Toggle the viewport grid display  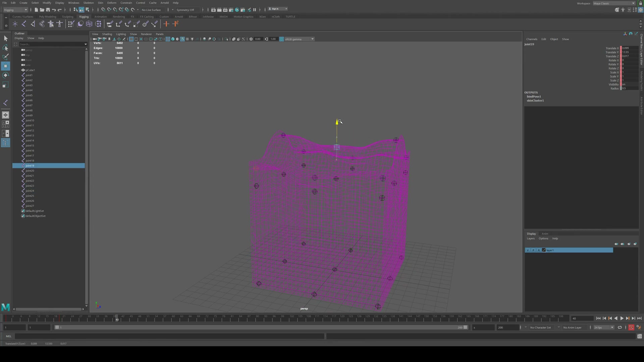131,39
